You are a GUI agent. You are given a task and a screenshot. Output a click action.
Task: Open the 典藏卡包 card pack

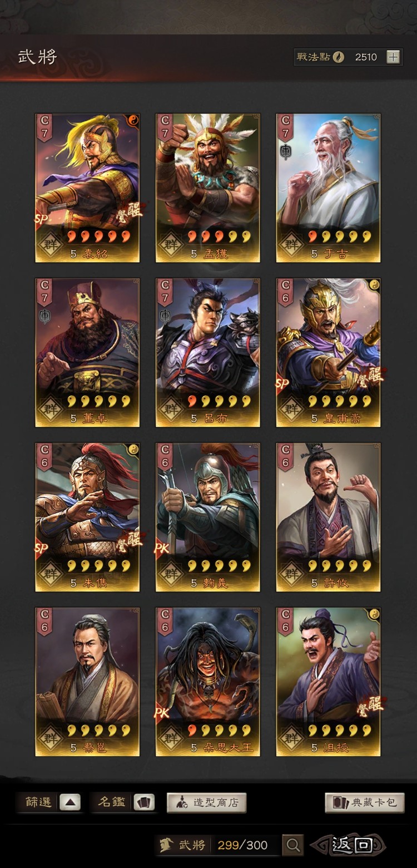coord(365,802)
